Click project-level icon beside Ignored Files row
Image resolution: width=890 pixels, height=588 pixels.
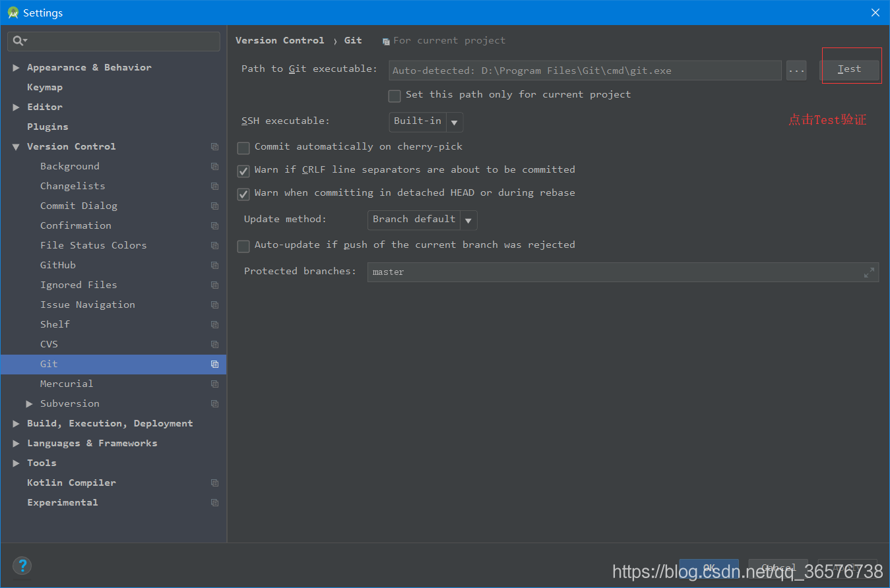[x=214, y=285]
